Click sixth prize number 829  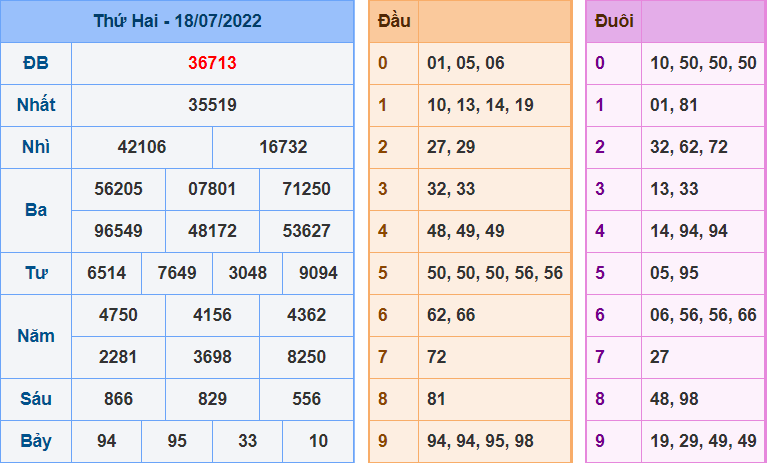(x=212, y=399)
